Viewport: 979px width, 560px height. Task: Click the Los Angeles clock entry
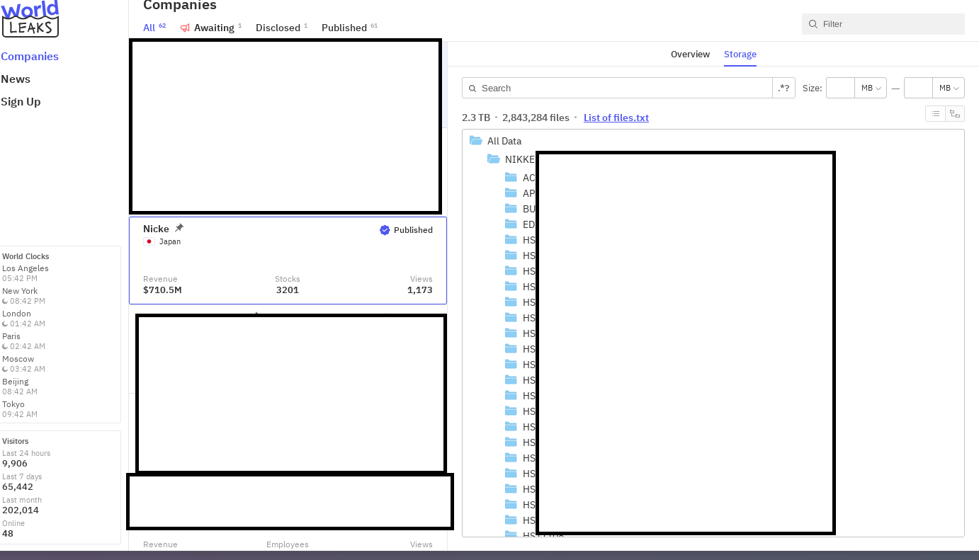pos(26,273)
